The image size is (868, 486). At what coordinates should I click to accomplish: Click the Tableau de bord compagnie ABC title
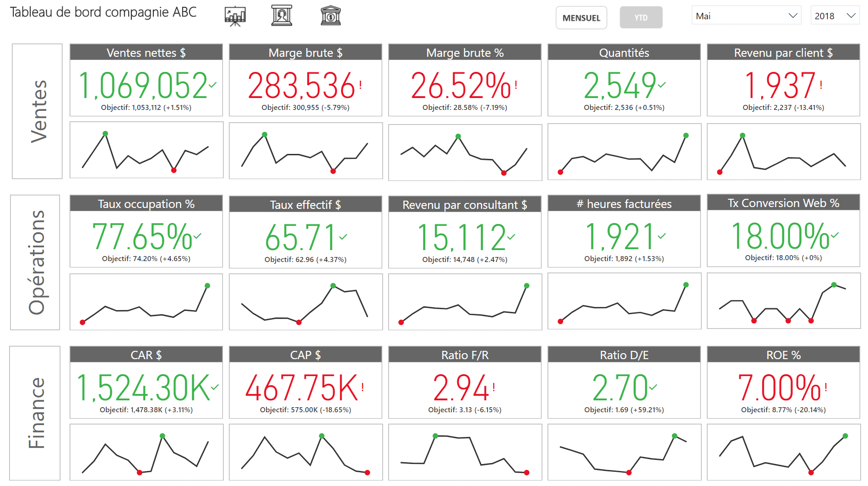click(x=103, y=12)
